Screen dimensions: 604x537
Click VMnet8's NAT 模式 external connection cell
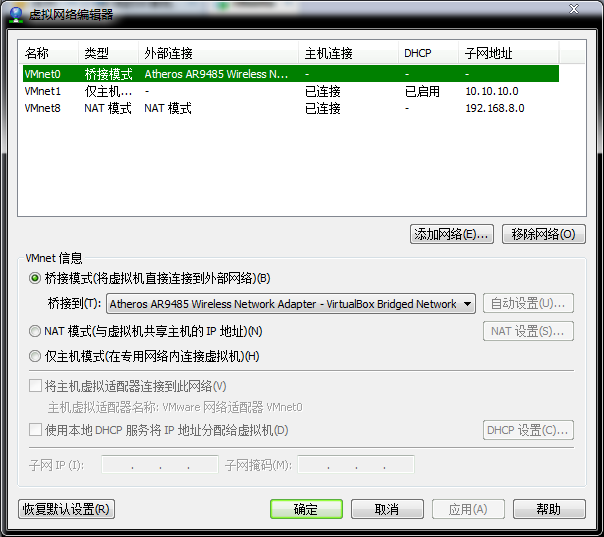pyautogui.click(x=168, y=108)
